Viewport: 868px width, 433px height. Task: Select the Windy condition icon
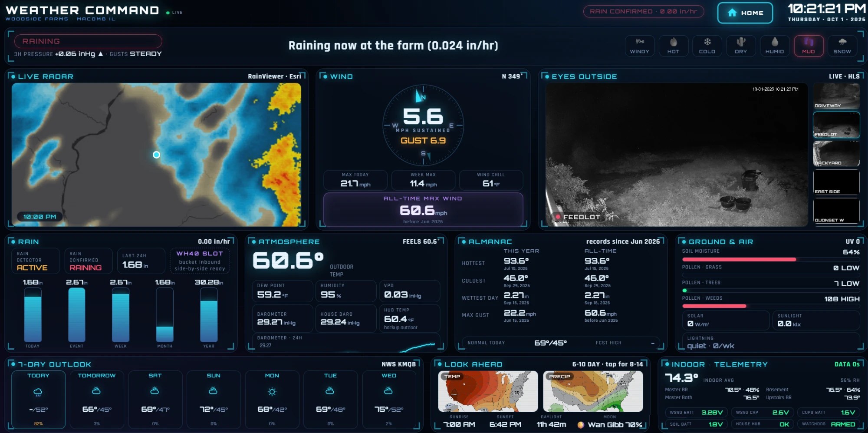640,46
